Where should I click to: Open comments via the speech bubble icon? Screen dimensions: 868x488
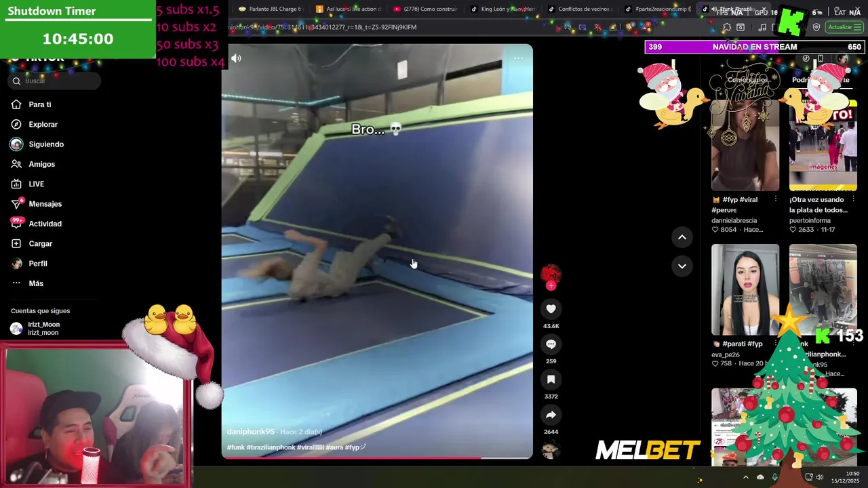point(551,344)
